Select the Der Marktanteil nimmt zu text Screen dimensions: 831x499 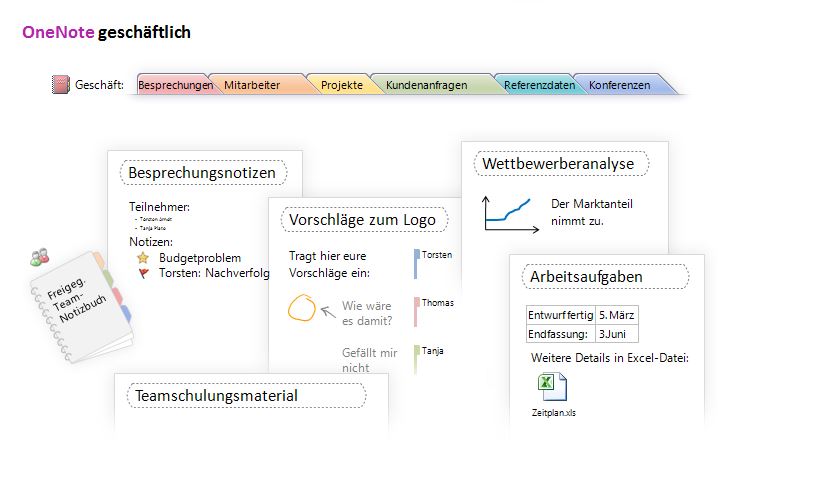[x=591, y=212]
